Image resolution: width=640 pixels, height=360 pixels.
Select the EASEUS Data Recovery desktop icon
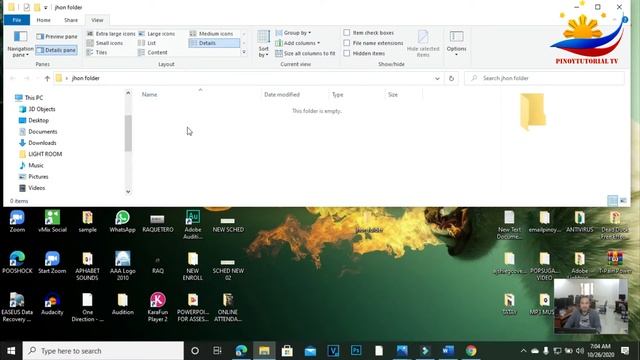pos(17,307)
